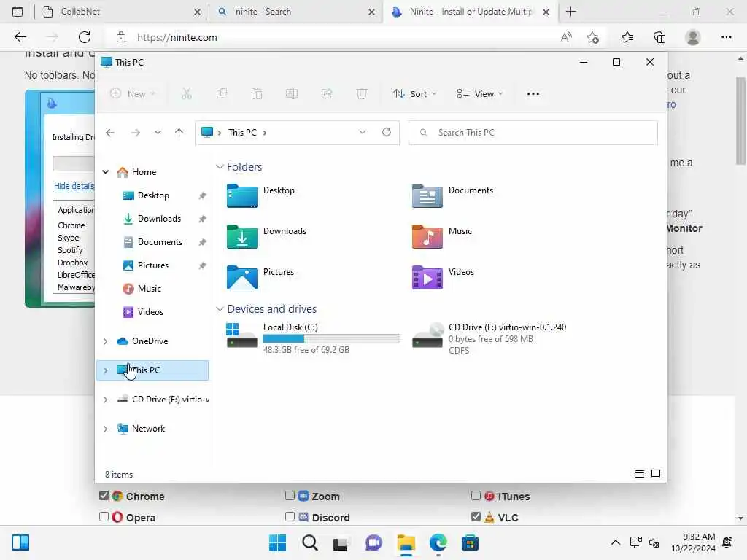Go forward in File Explorer navigation
Viewport: 747px width, 560px height.
136,133
